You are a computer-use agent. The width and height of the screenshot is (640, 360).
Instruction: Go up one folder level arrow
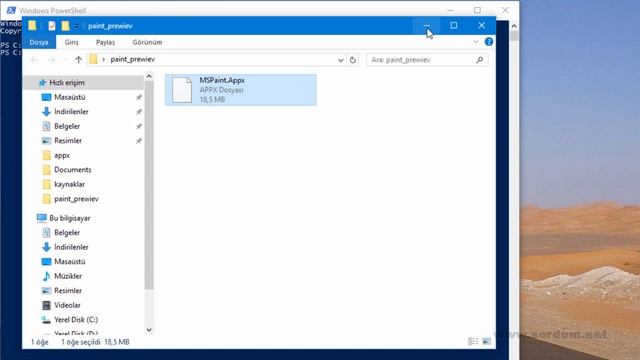click(78, 60)
